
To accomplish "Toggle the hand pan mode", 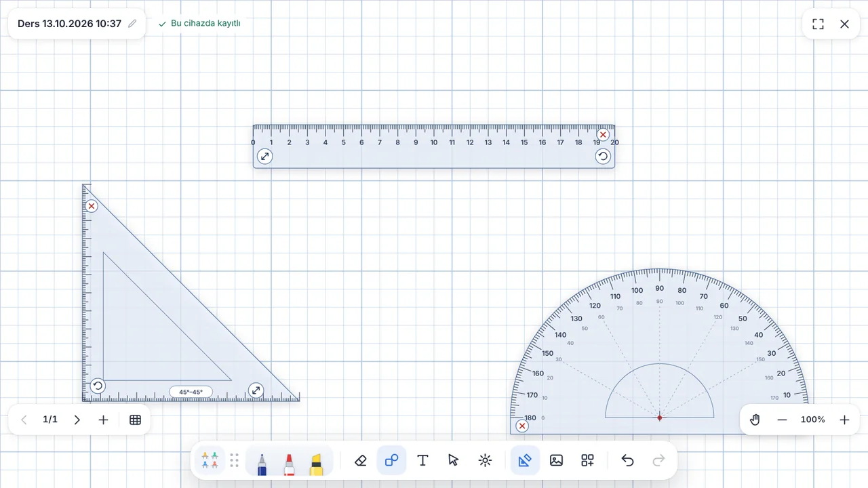I will pos(755,420).
